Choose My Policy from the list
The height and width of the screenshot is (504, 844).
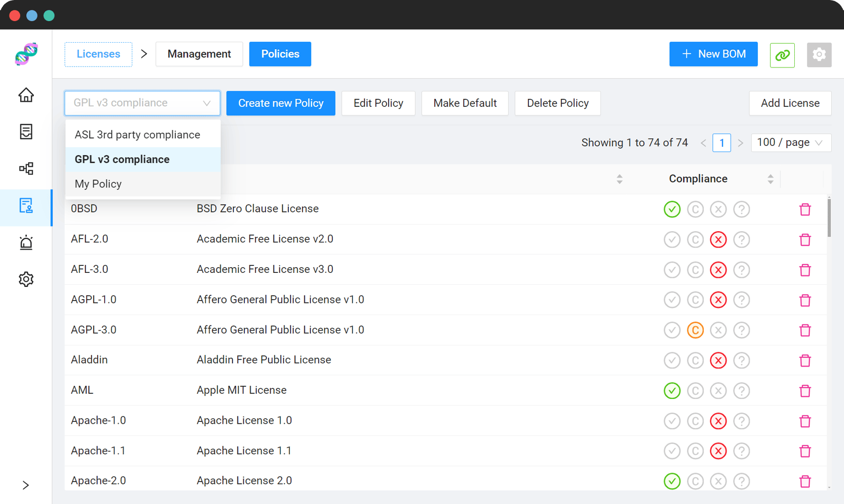tap(98, 184)
